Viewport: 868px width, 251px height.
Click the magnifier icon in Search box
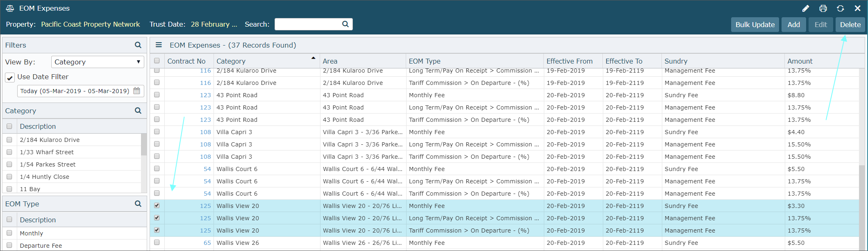(345, 24)
